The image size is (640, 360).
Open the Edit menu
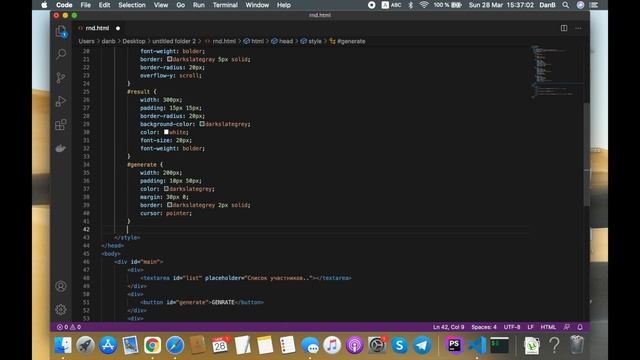click(x=104, y=5)
